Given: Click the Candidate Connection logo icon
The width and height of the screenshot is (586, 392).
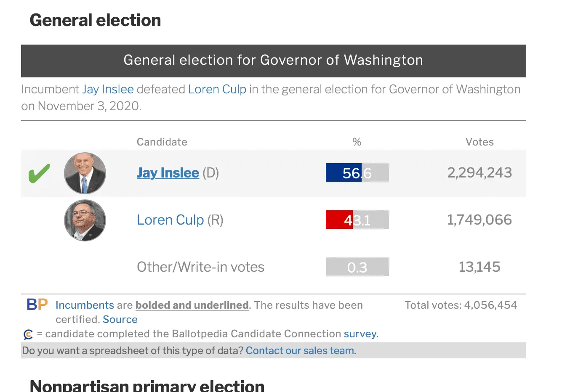Looking at the screenshot, I should tap(28, 335).
